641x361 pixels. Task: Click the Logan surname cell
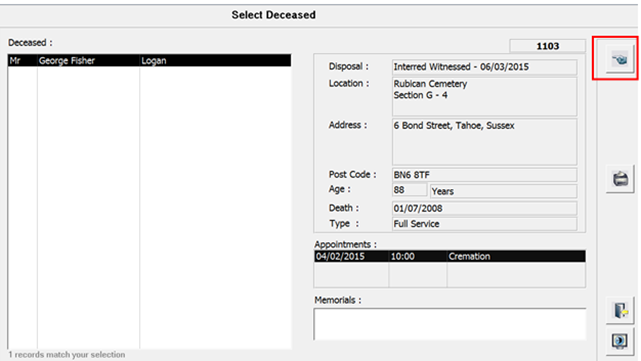[215, 61]
